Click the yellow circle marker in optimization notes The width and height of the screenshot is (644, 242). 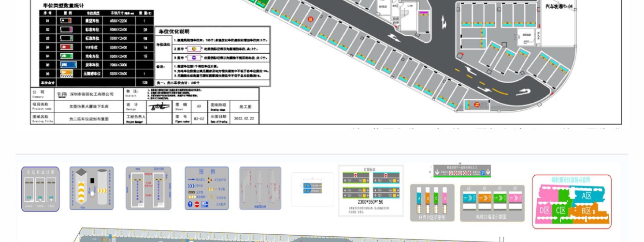tap(194, 49)
